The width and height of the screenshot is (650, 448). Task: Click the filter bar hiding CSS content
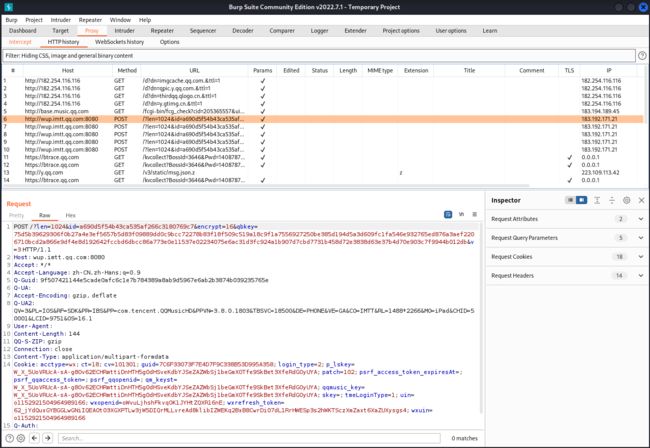(x=318, y=56)
